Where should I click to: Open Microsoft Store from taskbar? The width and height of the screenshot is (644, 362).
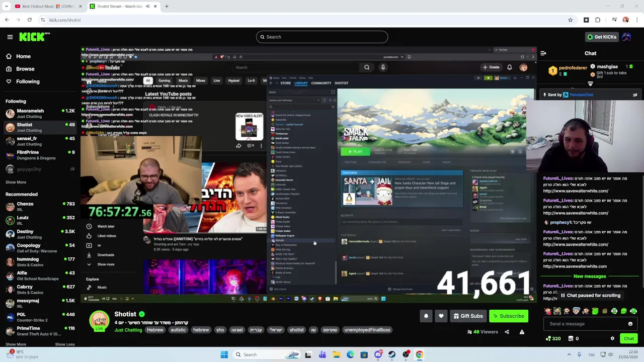click(364, 354)
